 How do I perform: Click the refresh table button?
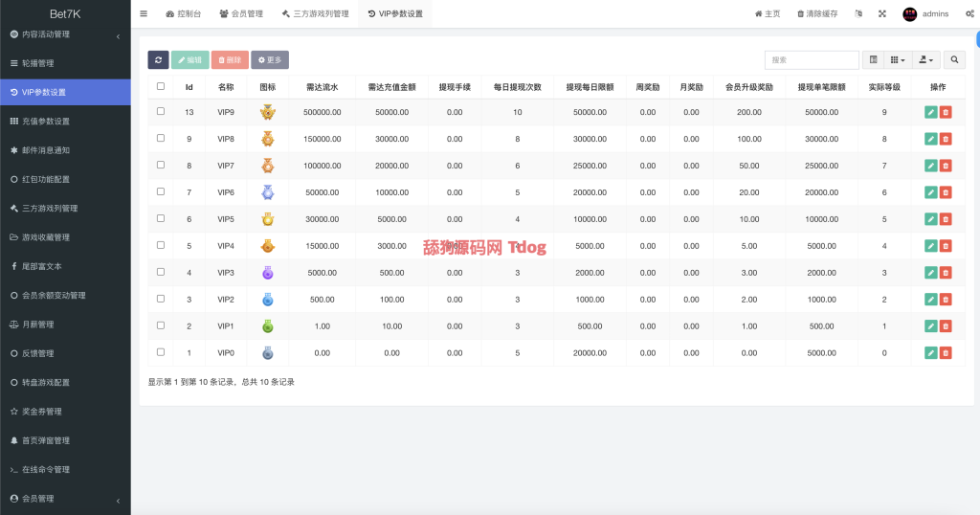158,60
